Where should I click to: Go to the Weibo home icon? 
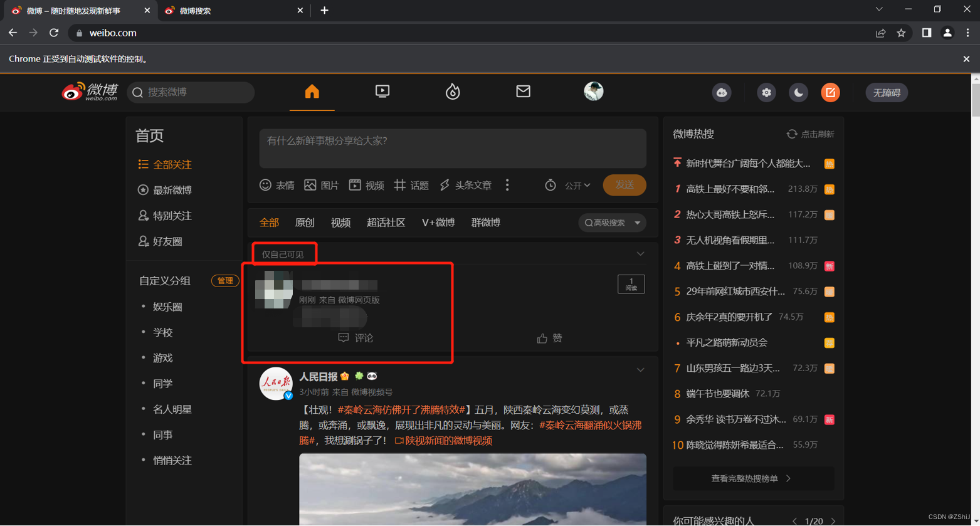(312, 92)
